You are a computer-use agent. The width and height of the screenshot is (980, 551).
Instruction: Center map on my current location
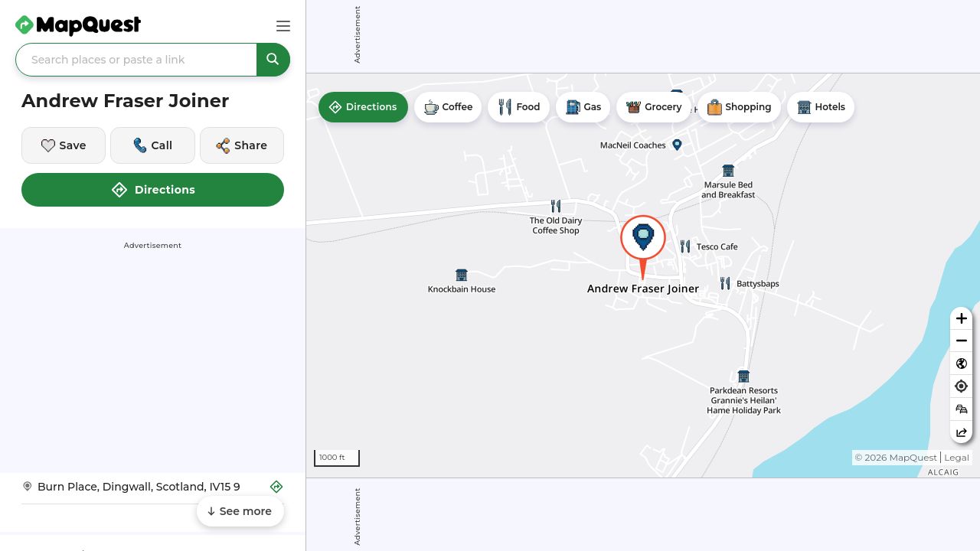click(962, 386)
